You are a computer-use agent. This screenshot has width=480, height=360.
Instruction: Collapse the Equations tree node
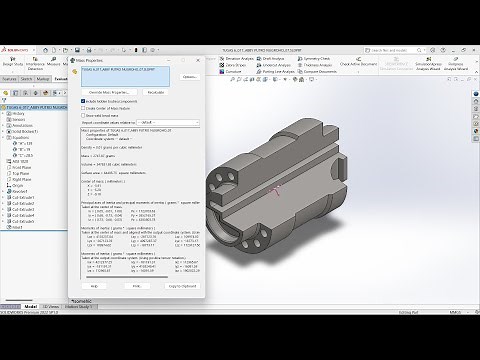(x=3, y=137)
